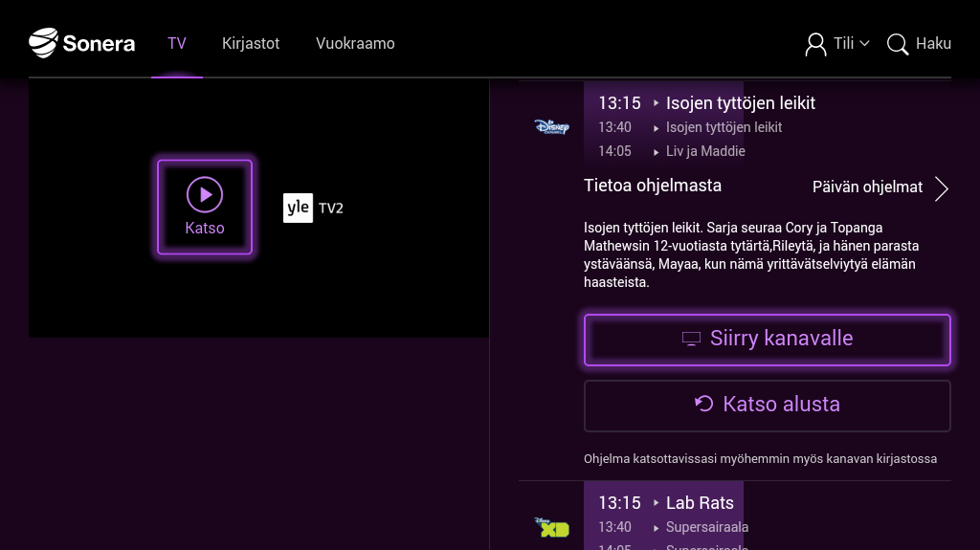Viewport: 980px width, 550px height.
Task: Click the Isojen tyttöjen leikit description text
Action: [x=751, y=255]
